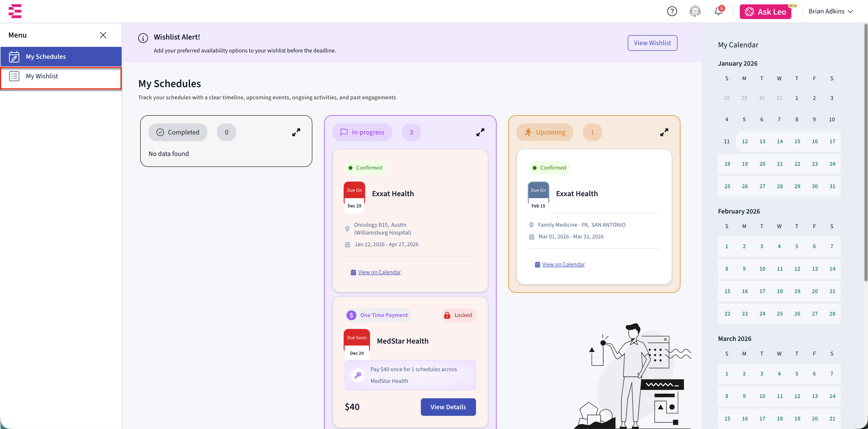Screen dimensions: 868x429
Task: Open notifications bell icon
Action: coord(718,11)
